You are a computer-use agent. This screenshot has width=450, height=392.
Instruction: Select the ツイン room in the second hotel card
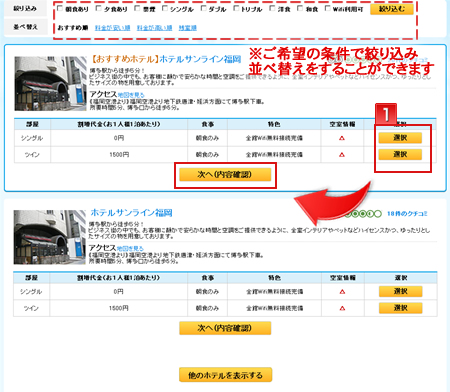click(x=400, y=308)
